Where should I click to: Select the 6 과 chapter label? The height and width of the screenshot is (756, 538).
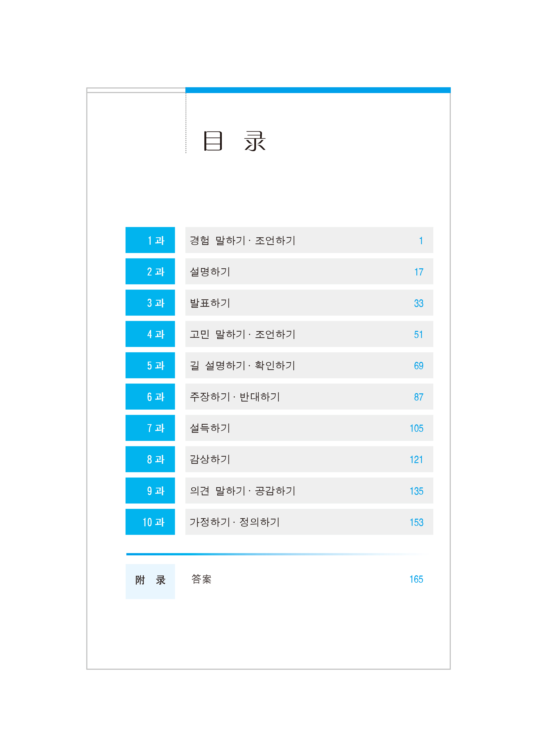point(150,397)
